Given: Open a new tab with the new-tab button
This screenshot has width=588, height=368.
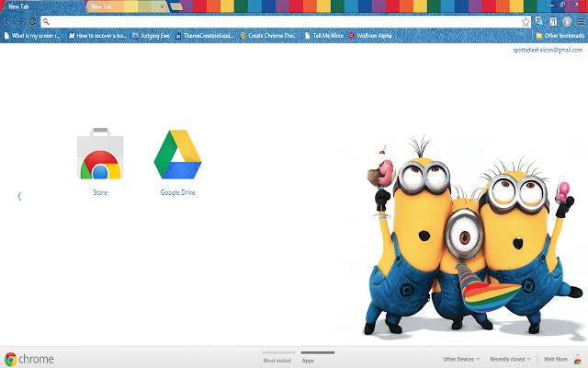Looking at the screenshot, I should (x=175, y=6).
